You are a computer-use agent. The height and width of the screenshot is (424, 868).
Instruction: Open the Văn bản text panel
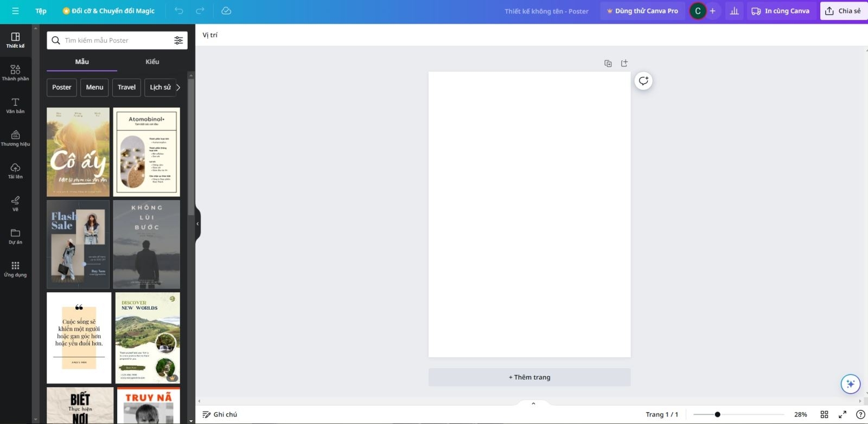(15, 105)
